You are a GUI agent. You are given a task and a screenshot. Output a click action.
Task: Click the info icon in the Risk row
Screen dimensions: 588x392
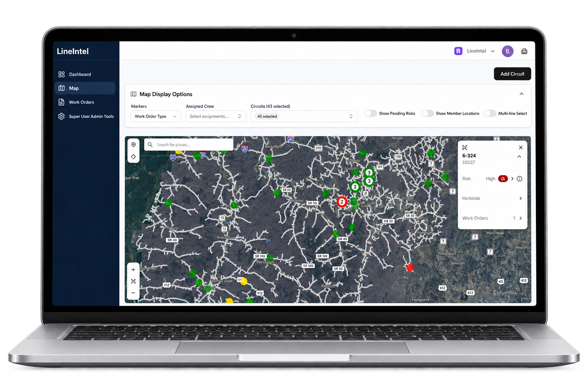click(x=519, y=179)
